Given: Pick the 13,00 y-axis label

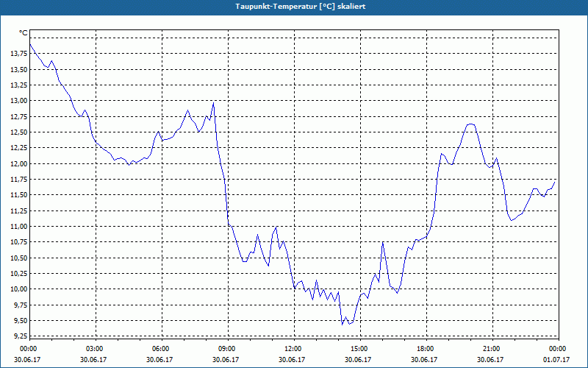Looking at the screenshot, I should coord(19,101).
